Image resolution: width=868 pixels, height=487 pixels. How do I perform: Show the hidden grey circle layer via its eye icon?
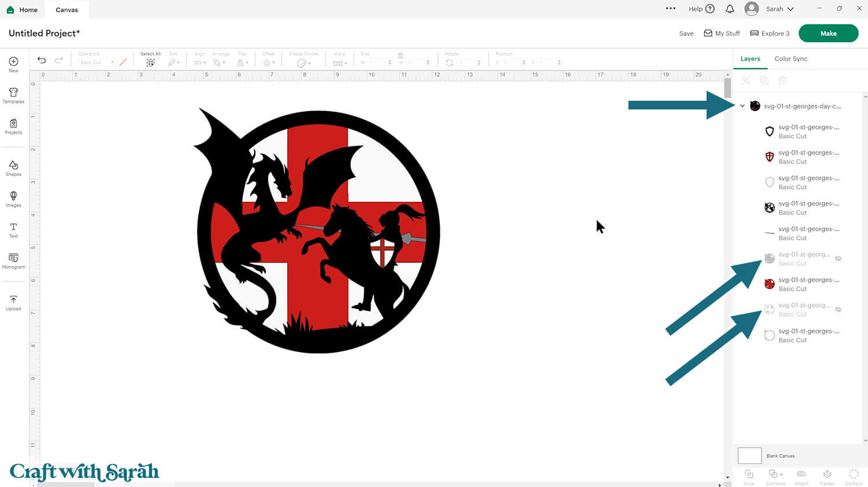(x=838, y=259)
